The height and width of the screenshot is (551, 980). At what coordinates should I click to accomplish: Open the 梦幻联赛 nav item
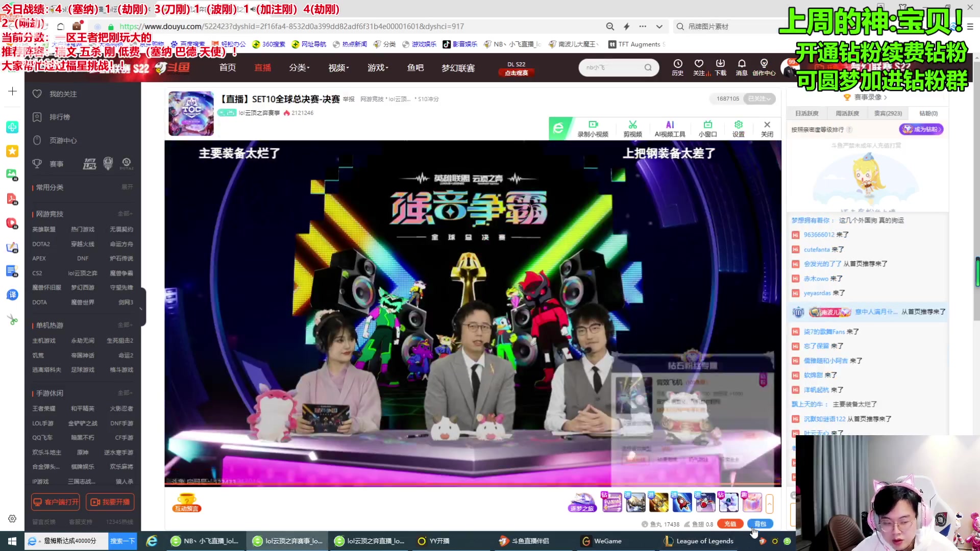click(x=458, y=67)
